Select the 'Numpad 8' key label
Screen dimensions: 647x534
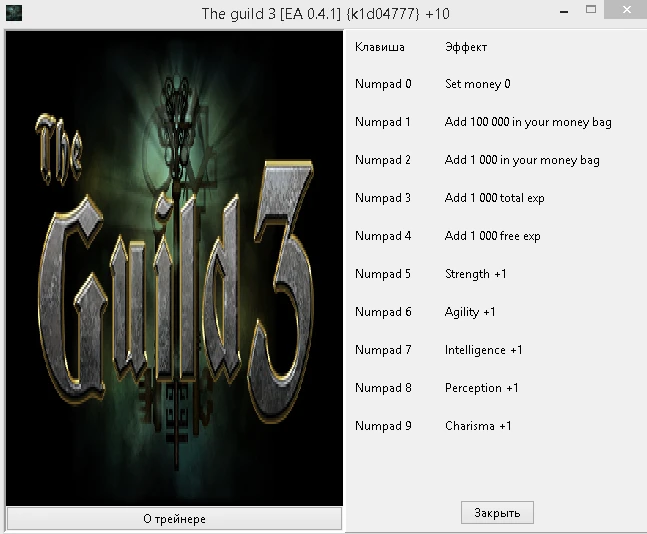point(383,388)
